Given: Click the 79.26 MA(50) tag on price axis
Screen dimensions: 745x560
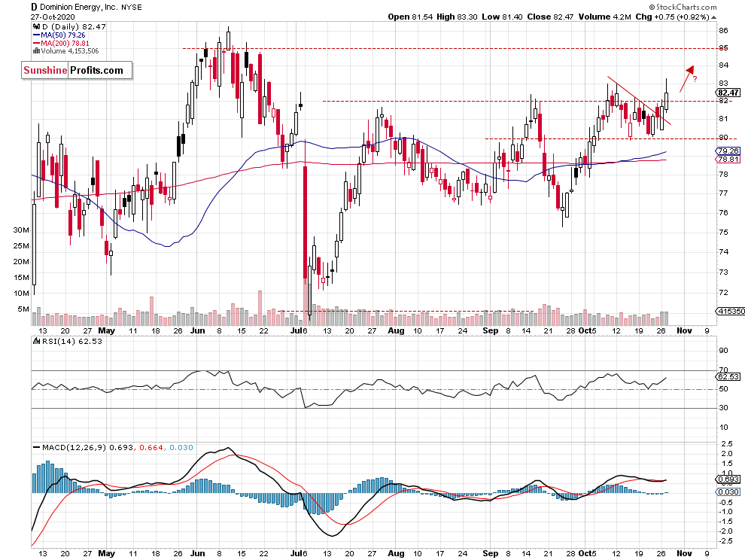Looking at the screenshot, I should [x=728, y=151].
